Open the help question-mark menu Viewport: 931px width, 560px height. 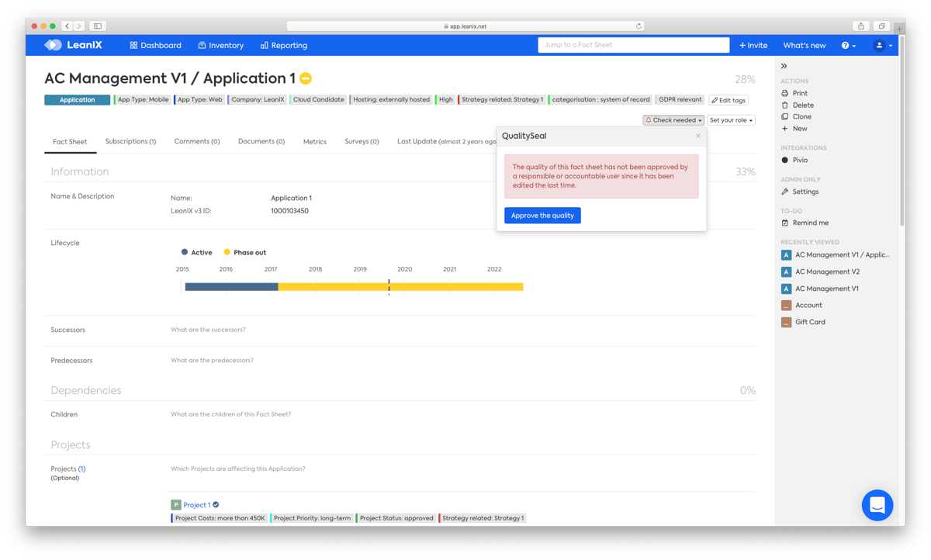point(847,45)
